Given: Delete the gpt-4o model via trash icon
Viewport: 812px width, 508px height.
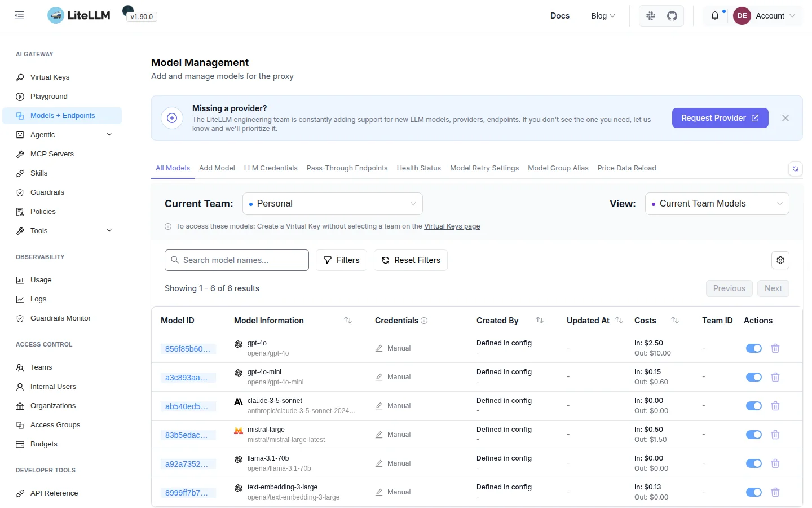Looking at the screenshot, I should tap(775, 348).
